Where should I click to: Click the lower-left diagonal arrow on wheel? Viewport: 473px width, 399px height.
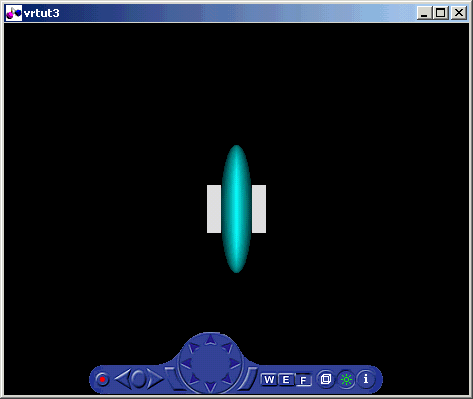click(193, 379)
